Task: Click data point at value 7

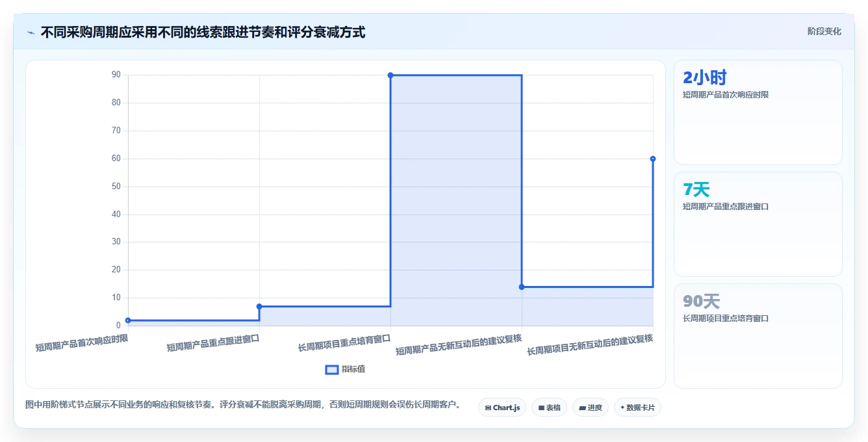Action: pyautogui.click(x=259, y=306)
